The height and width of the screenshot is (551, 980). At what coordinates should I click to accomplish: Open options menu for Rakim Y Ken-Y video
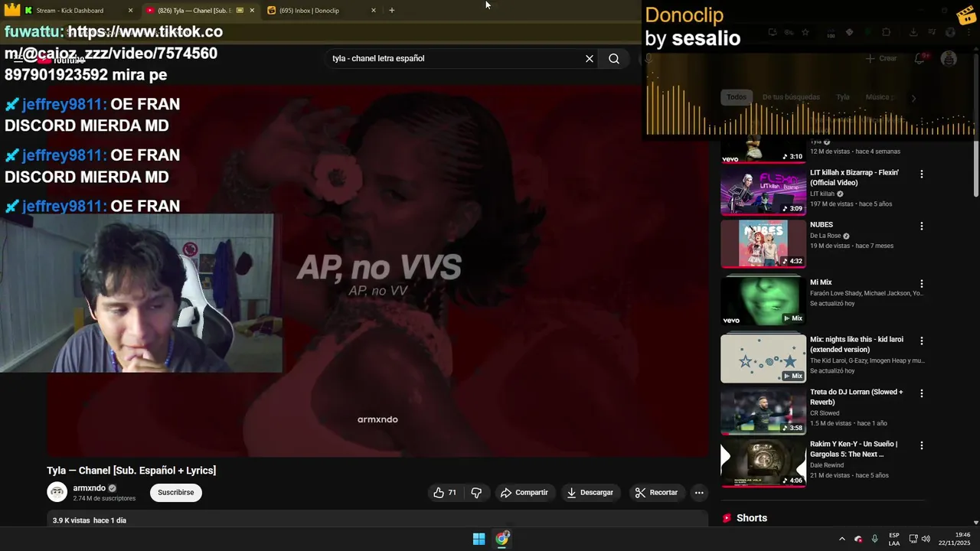[x=922, y=445]
